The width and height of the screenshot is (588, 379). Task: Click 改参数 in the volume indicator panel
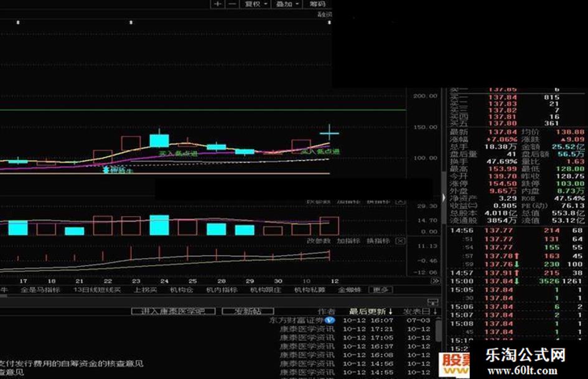point(319,202)
